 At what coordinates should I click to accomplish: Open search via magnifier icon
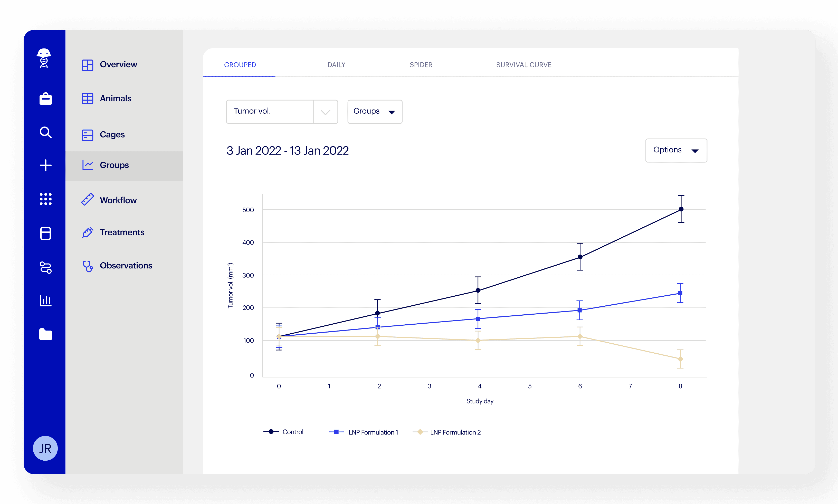click(45, 132)
